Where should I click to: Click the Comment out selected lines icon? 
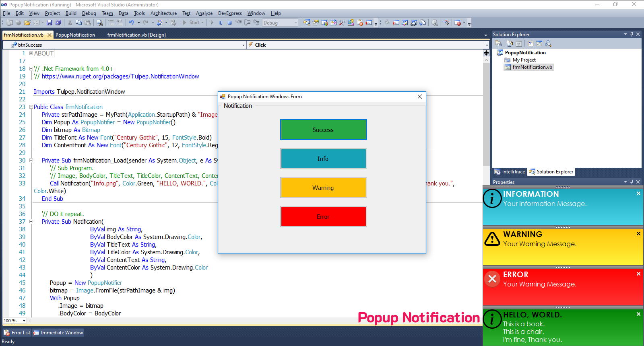click(111, 23)
